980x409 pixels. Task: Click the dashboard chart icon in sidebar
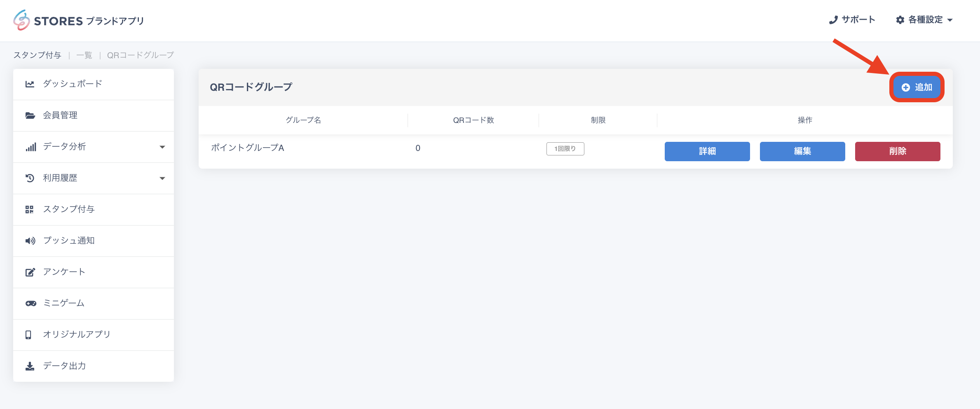[30, 84]
